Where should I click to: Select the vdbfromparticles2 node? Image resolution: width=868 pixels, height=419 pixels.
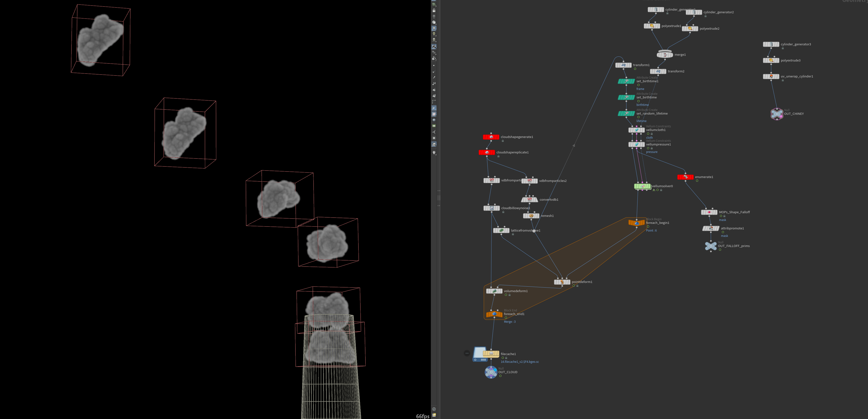tap(529, 181)
